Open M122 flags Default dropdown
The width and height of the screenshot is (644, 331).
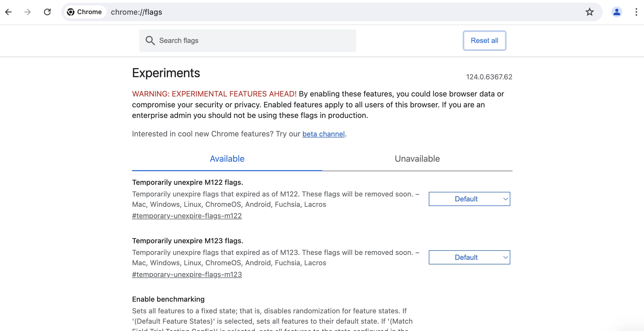pos(469,199)
